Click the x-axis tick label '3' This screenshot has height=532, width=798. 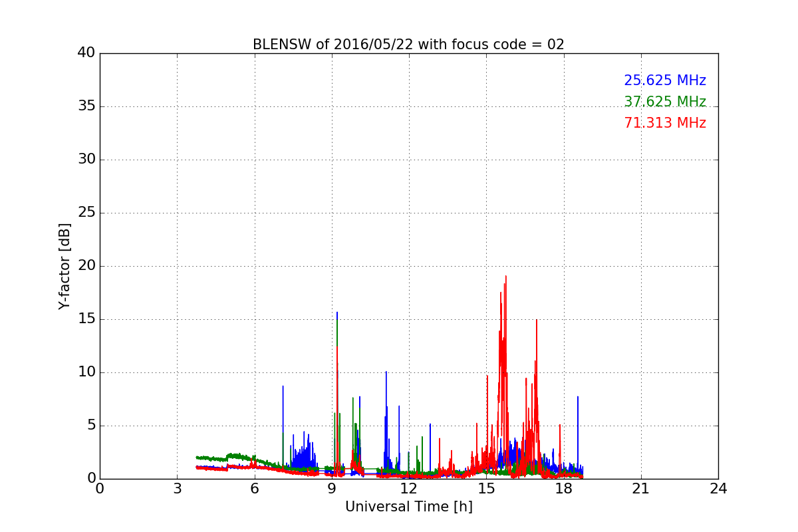(177, 489)
